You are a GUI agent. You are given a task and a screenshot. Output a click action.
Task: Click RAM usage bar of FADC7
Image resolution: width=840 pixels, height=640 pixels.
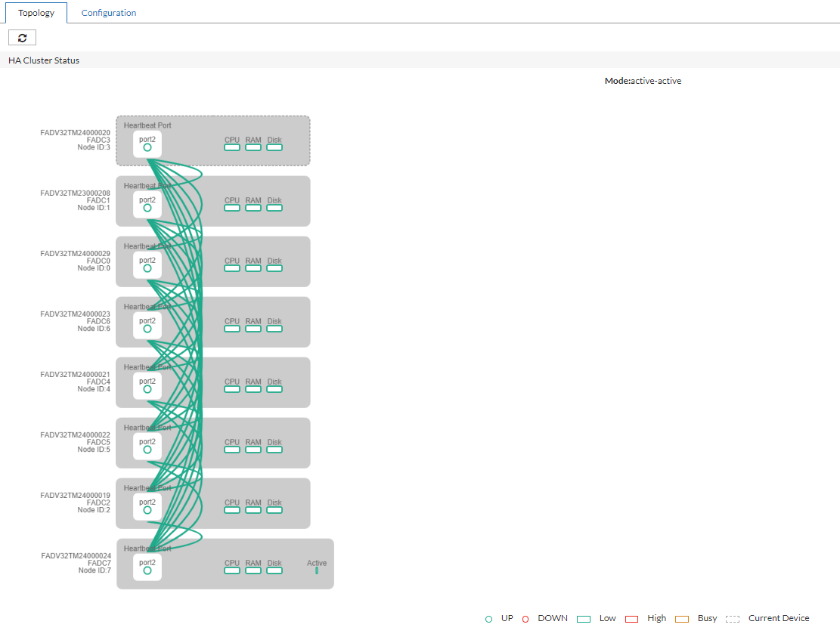click(x=253, y=571)
